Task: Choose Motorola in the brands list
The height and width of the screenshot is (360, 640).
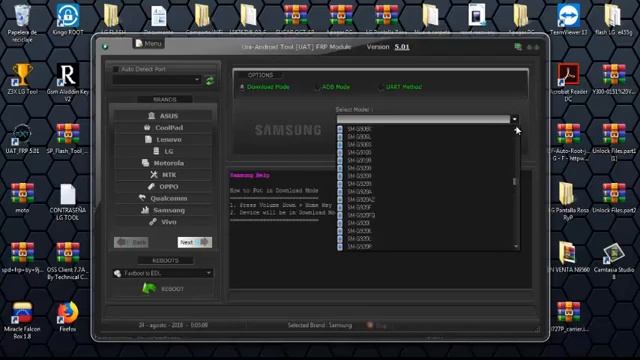Action: coord(163,163)
